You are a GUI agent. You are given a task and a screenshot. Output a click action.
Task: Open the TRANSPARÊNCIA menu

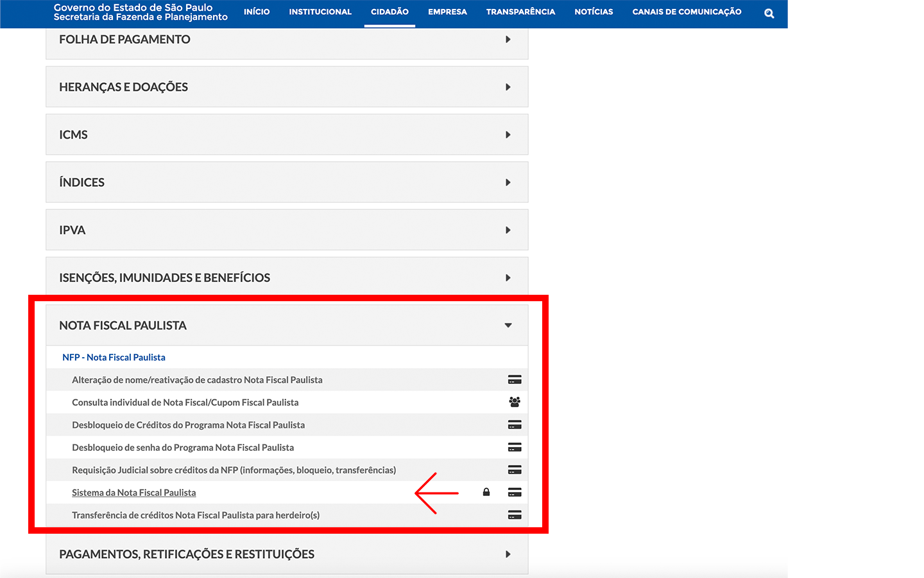520,12
